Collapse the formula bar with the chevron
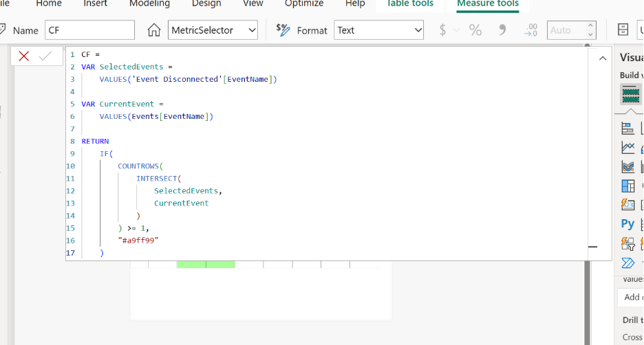644x345 pixels. tap(603, 58)
